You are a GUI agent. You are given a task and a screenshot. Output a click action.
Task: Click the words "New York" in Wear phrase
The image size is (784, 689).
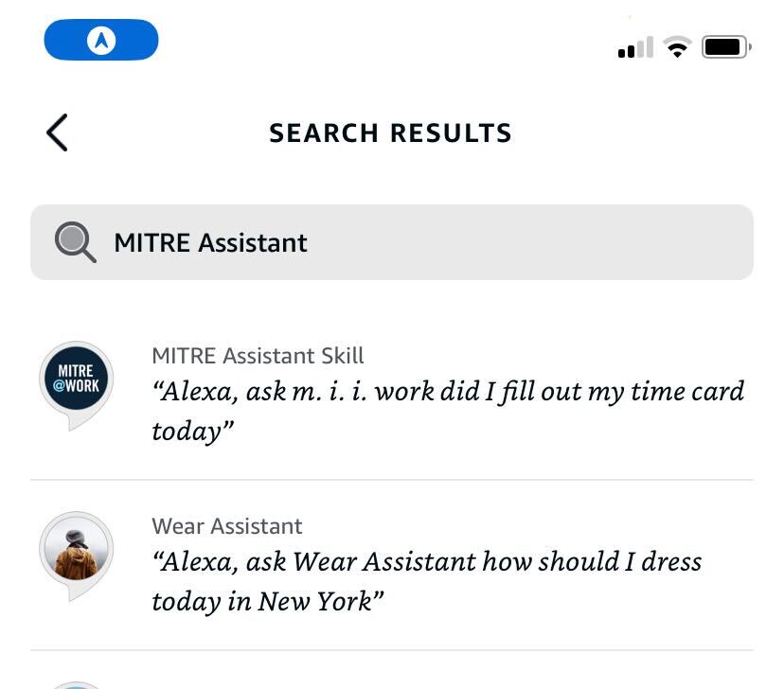[x=313, y=601]
